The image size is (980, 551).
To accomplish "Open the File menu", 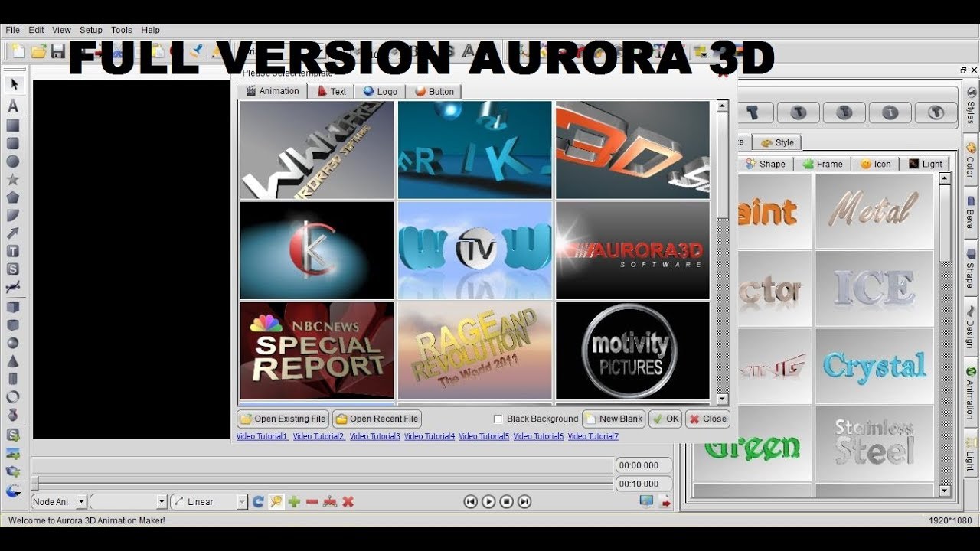I will (13, 30).
